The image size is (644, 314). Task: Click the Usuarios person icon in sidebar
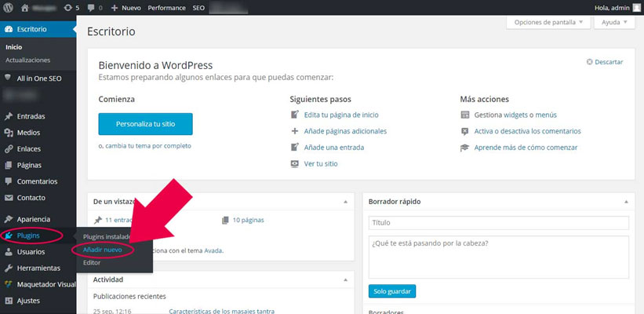[8, 252]
